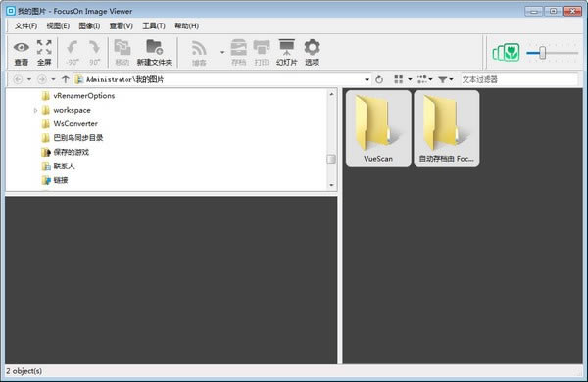Click folder tree scroll down arrow
This screenshot has height=382, width=588.
(x=331, y=185)
